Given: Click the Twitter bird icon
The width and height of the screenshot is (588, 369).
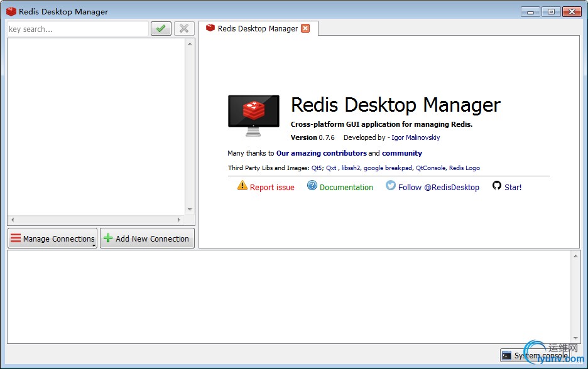Looking at the screenshot, I should tap(391, 185).
